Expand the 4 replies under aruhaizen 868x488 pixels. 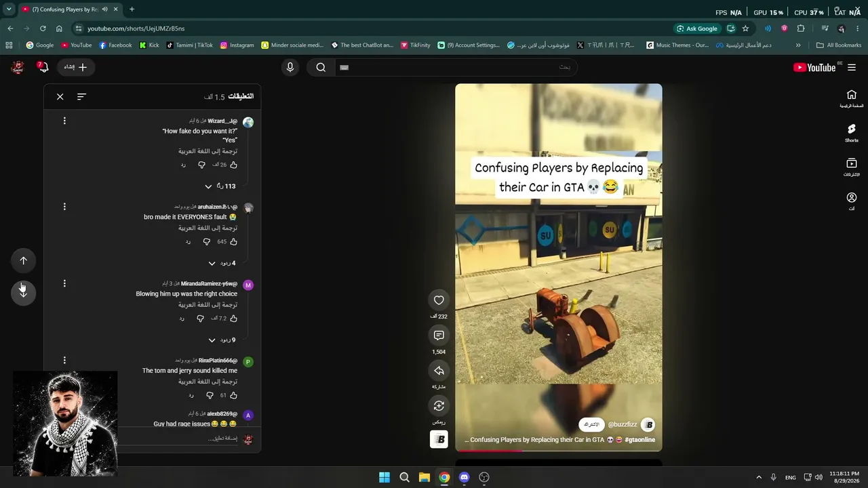coord(222,263)
